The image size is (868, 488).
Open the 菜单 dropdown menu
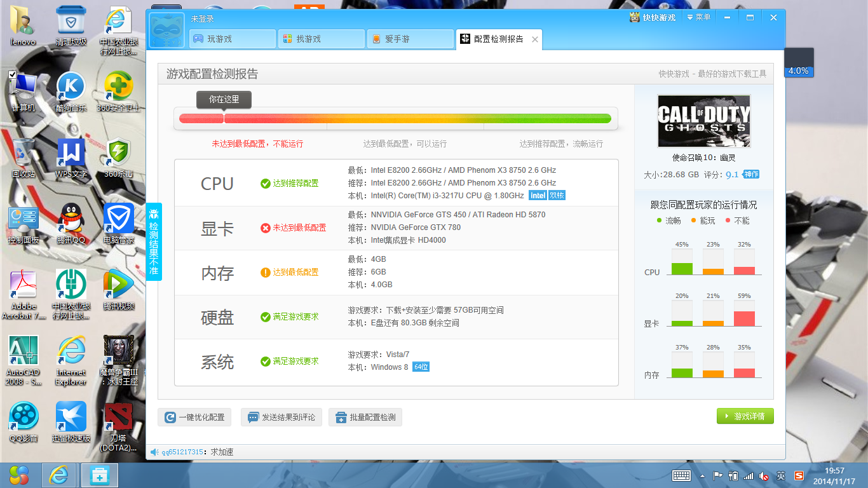[699, 17]
